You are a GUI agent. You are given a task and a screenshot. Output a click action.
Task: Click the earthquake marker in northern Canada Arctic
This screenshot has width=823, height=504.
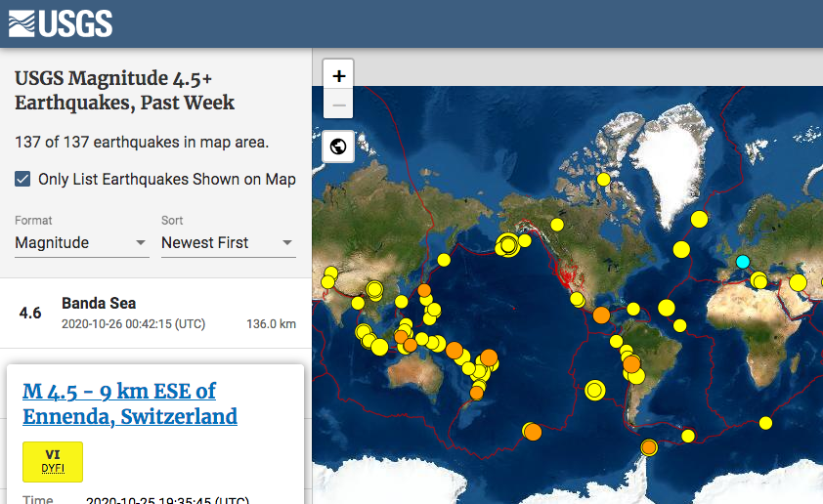coord(604,180)
